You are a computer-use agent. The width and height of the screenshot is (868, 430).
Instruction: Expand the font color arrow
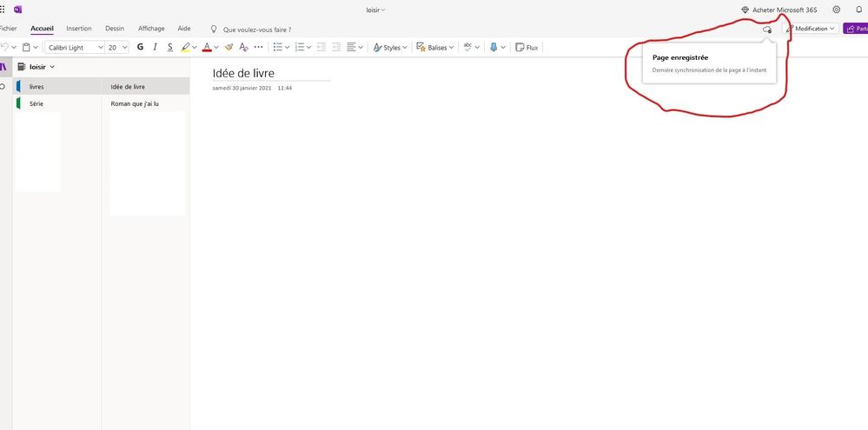215,48
